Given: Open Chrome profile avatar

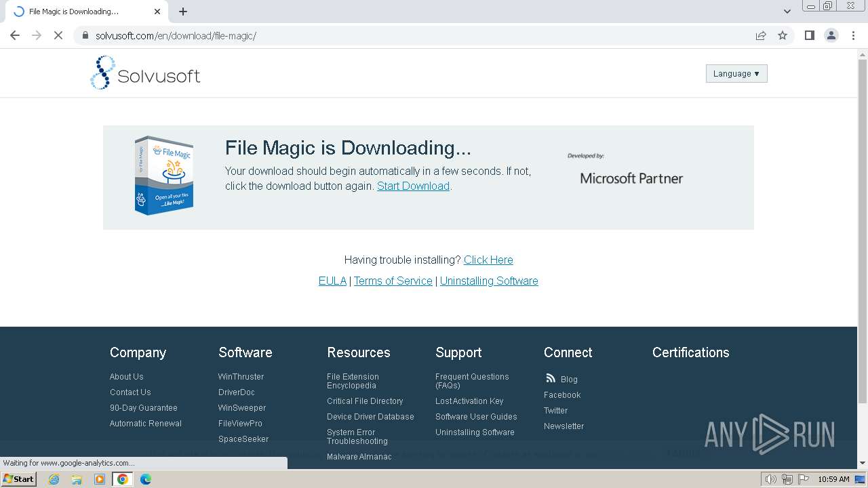Looking at the screenshot, I should point(831,36).
